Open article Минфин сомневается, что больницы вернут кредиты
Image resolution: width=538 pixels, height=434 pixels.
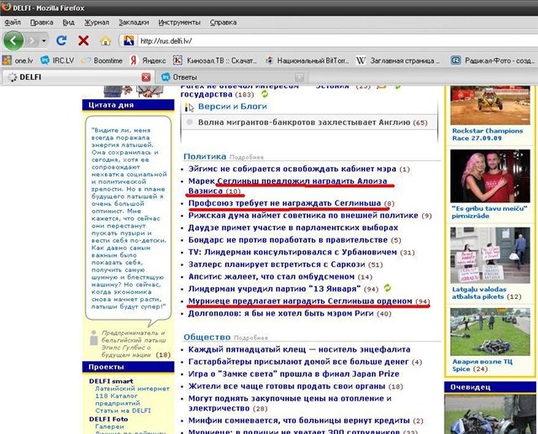(x=299, y=420)
